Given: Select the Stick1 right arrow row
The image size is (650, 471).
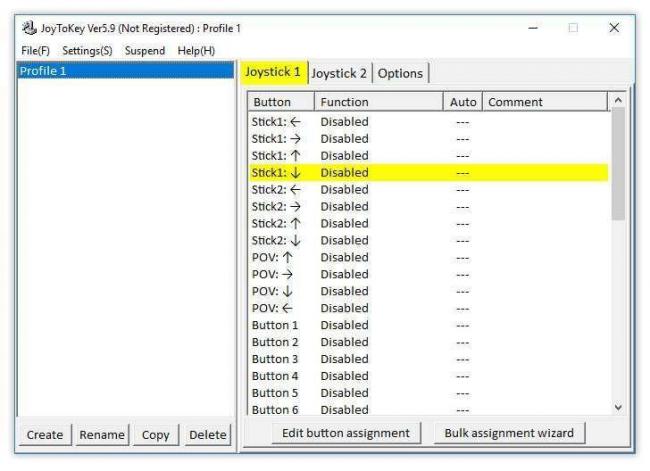Looking at the screenshot, I should [429, 139].
